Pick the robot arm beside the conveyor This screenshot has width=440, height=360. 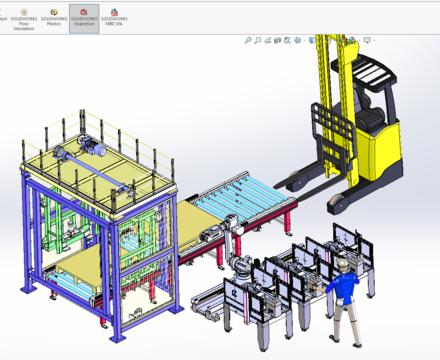tap(235, 248)
